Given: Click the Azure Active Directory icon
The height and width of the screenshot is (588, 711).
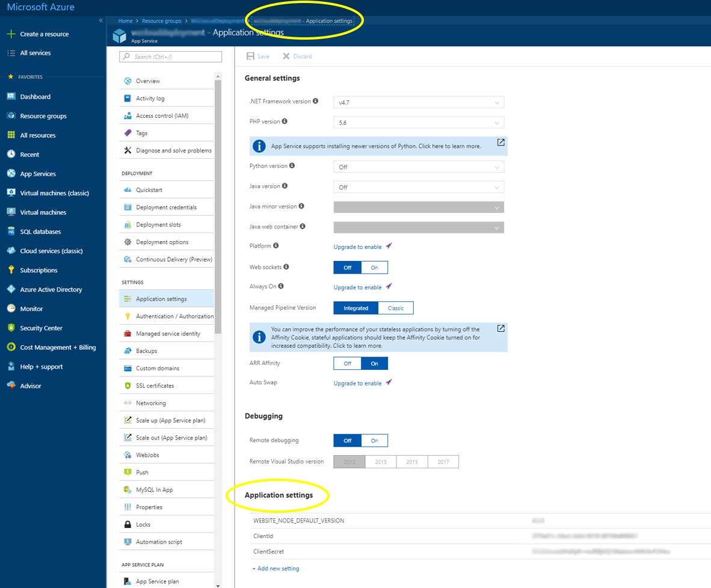Looking at the screenshot, I should click(x=11, y=289).
